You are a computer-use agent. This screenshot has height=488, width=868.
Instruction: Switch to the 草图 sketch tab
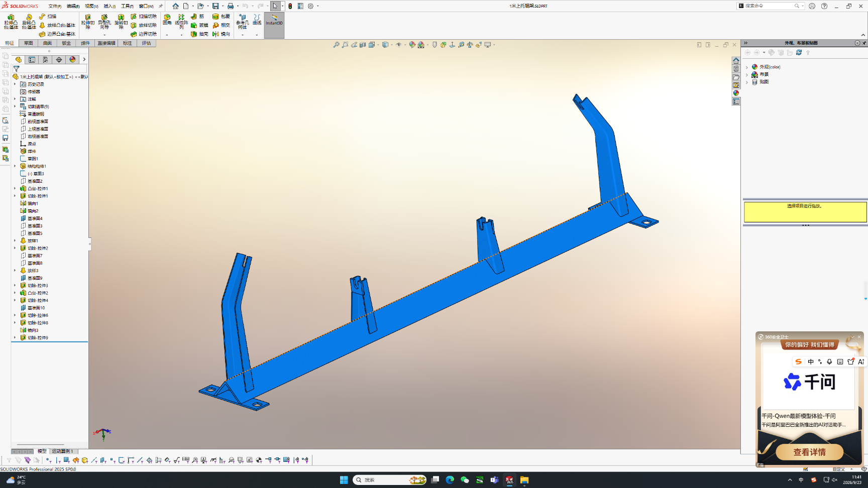pos(29,43)
